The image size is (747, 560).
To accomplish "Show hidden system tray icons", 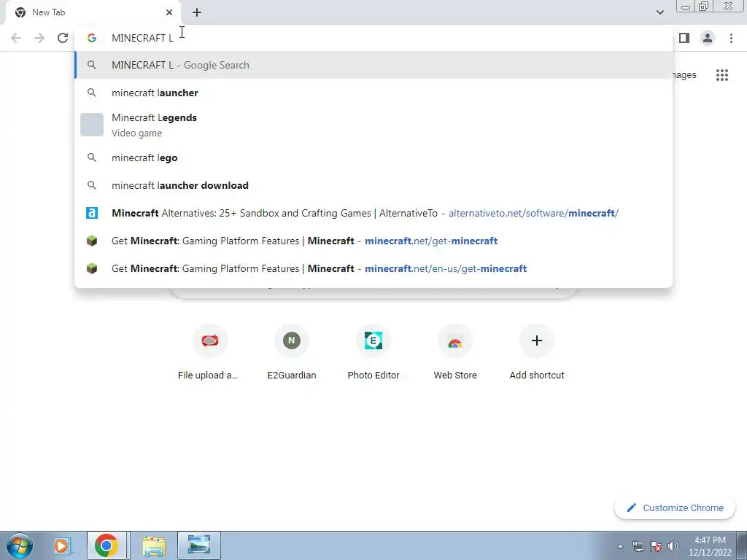I will tap(620, 546).
